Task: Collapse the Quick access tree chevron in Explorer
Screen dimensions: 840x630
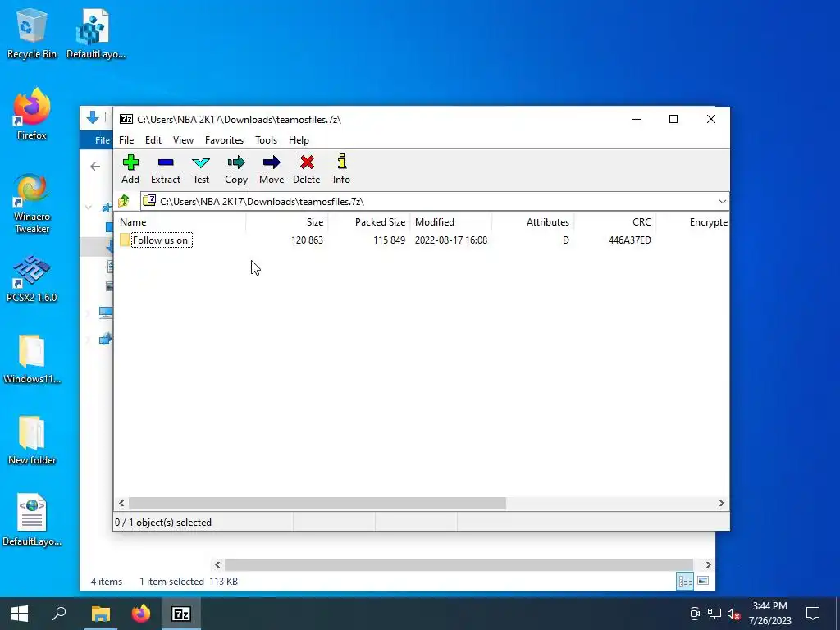Action: pos(89,207)
